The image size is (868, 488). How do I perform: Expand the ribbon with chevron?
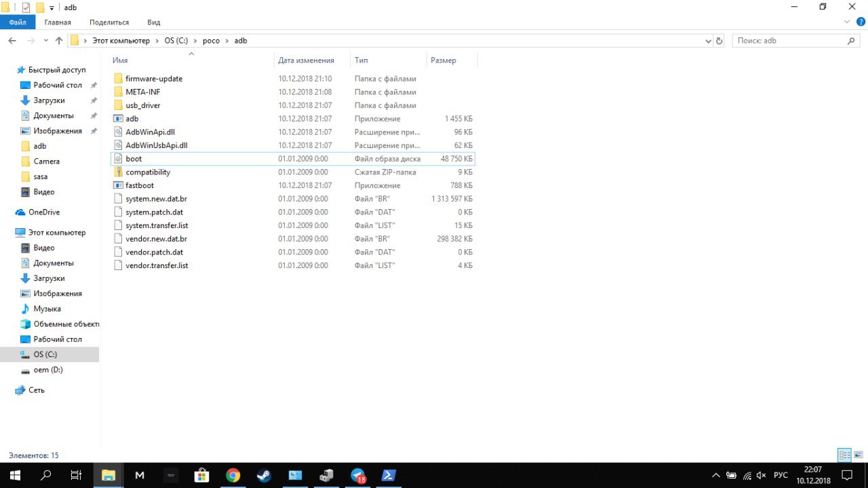846,22
